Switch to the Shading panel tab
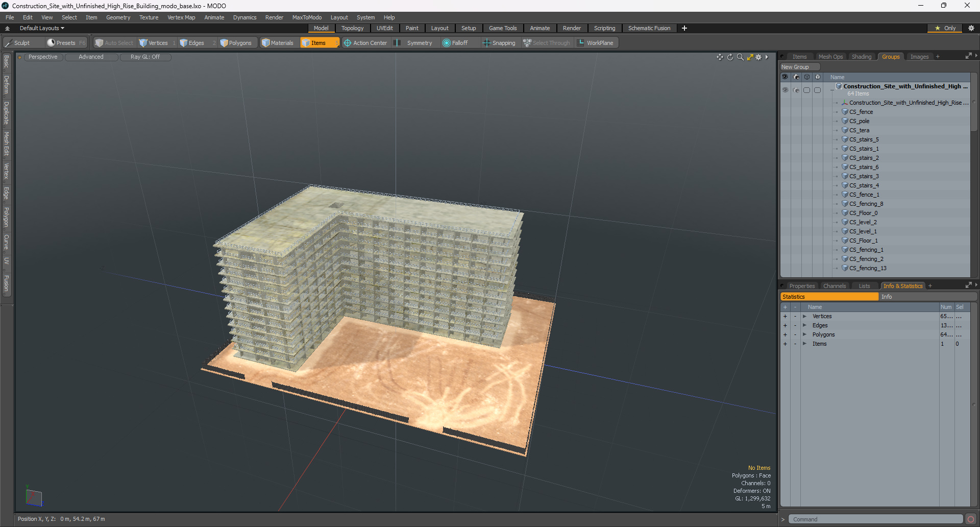 pos(862,57)
